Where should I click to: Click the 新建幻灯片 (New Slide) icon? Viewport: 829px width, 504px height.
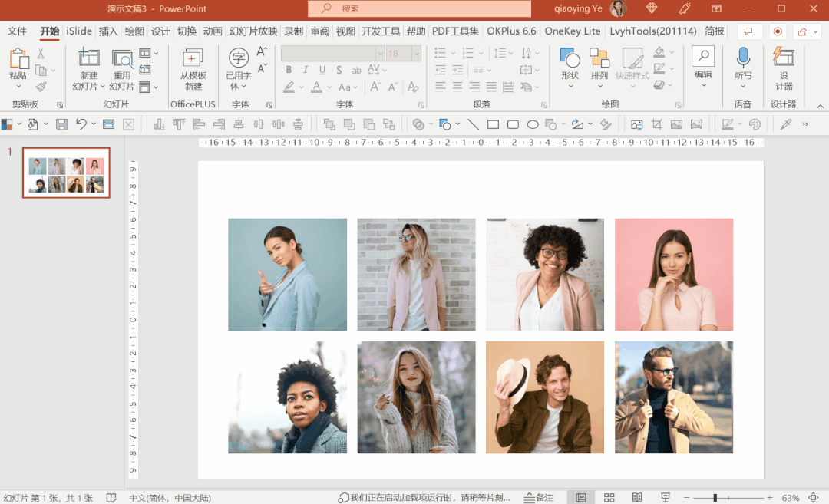click(x=89, y=58)
